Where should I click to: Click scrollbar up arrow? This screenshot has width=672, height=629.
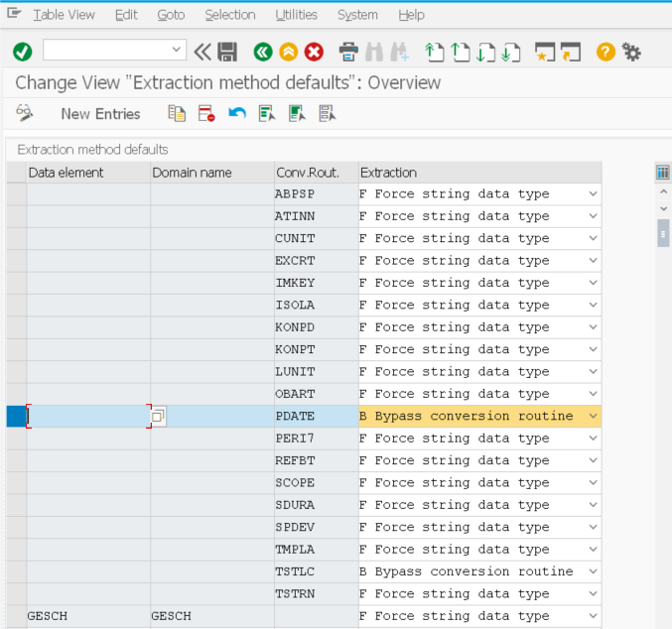pos(663,191)
